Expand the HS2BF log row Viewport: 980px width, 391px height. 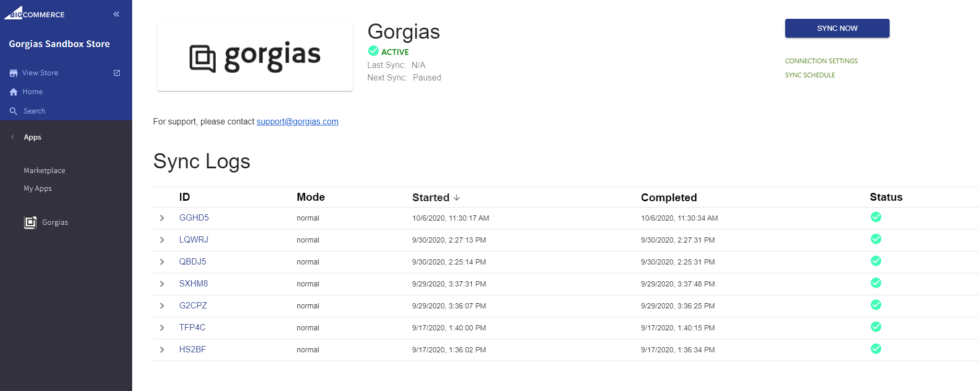pos(162,350)
